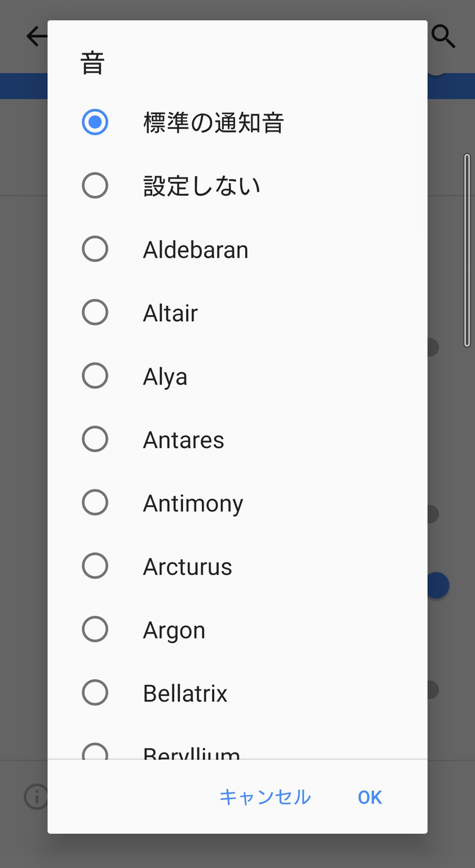Choose the Bellatrix radio button

pos(95,693)
